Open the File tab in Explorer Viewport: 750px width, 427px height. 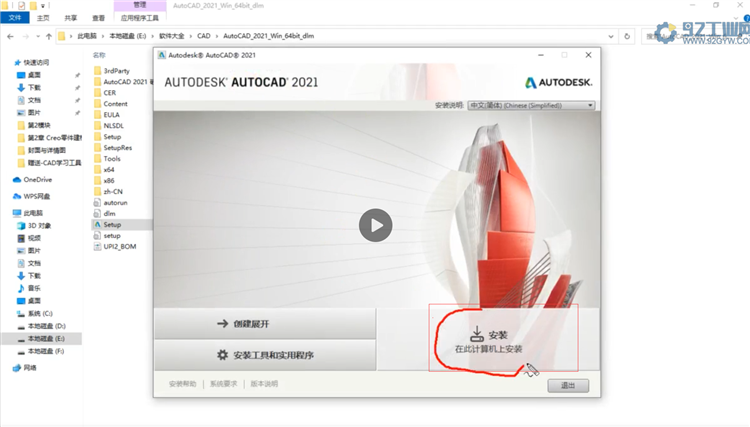(15, 18)
